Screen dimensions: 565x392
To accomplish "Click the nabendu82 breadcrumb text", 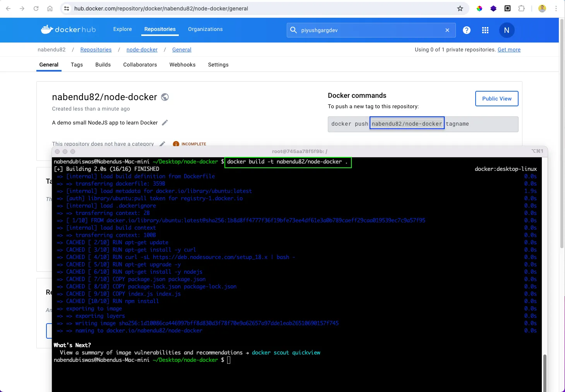I will pos(51,49).
